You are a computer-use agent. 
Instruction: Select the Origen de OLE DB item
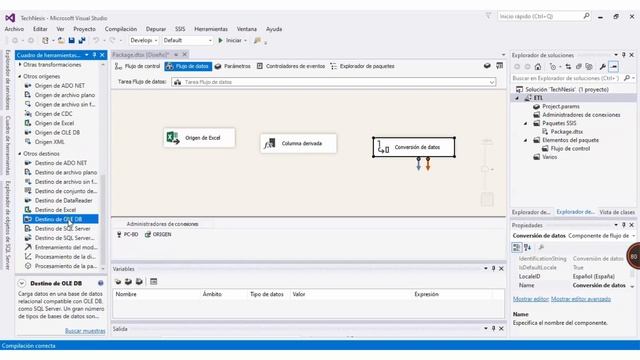pyautogui.click(x=57, y=133)
